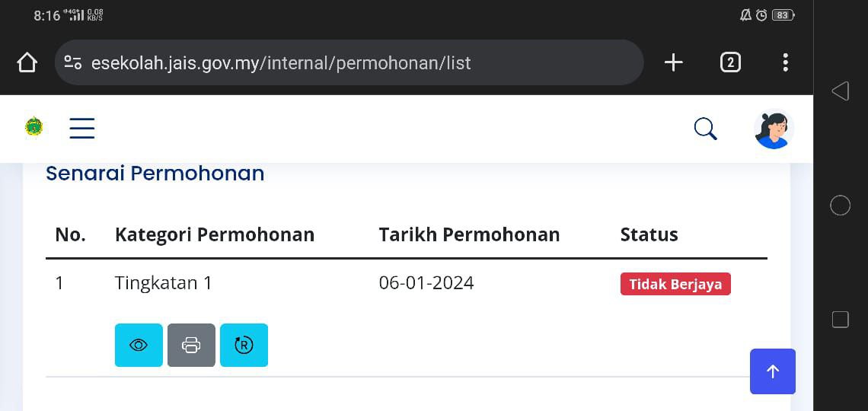This screenshot has height=411, width=868.
Task: Tap the site info icon in address bar
Action: pyautogui.click(x=73, y=62)
